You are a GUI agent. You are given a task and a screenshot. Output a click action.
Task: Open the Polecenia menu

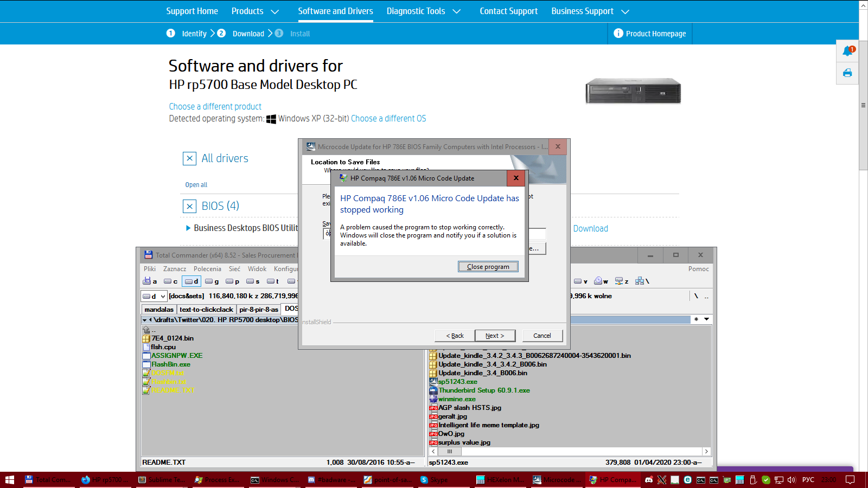click(x=207, y=269)
